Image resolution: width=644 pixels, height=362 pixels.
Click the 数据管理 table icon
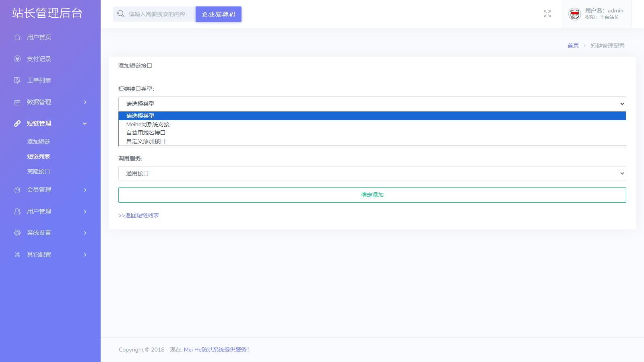(x=17, y=102)
